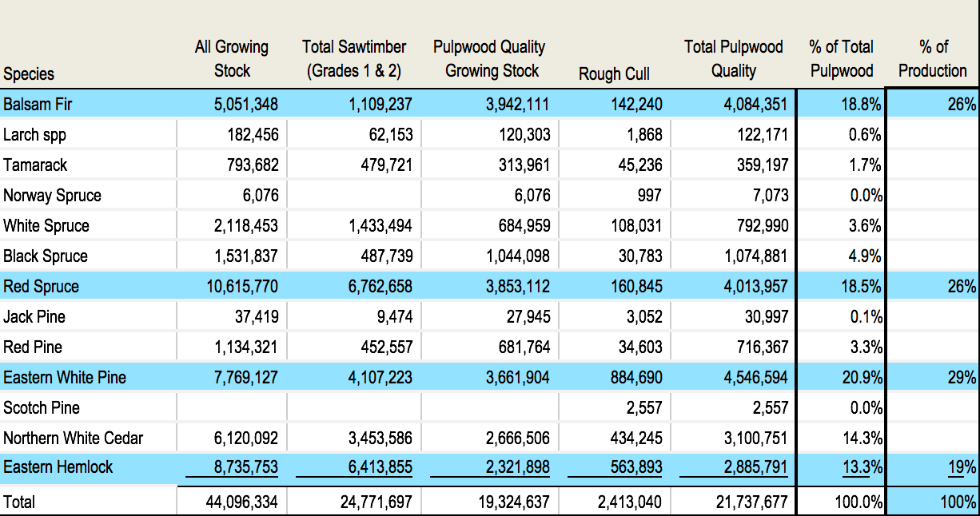Select White Spruce rough cull 108,031
Viewport: 980px width, 516px height.
[636, 226]
